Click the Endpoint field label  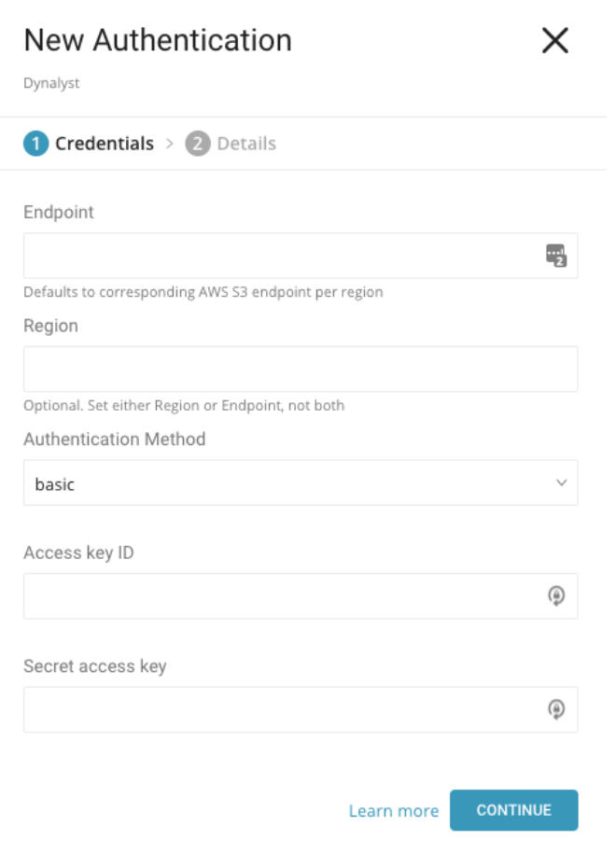59,212
